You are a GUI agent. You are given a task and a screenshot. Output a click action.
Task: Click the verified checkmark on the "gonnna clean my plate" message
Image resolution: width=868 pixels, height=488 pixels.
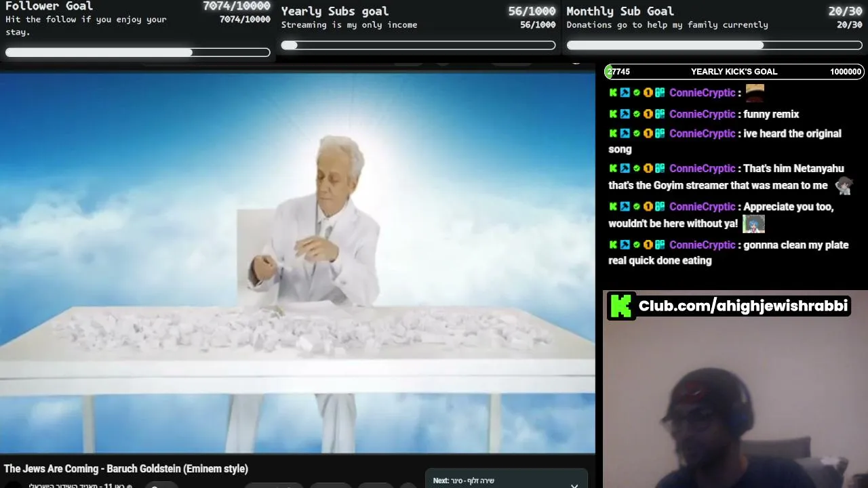click(x=636, y=245)
